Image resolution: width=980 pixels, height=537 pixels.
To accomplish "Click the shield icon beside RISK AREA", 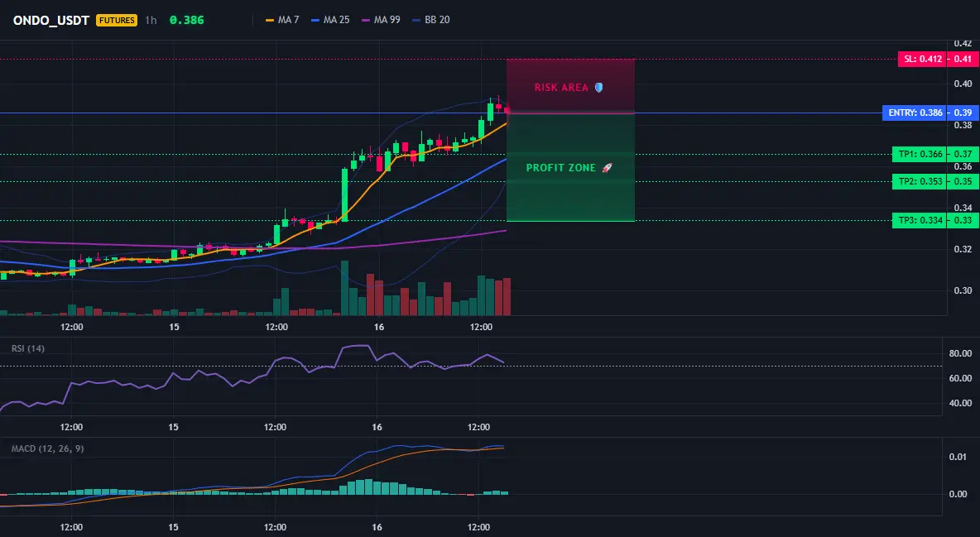I will point(598,88).
